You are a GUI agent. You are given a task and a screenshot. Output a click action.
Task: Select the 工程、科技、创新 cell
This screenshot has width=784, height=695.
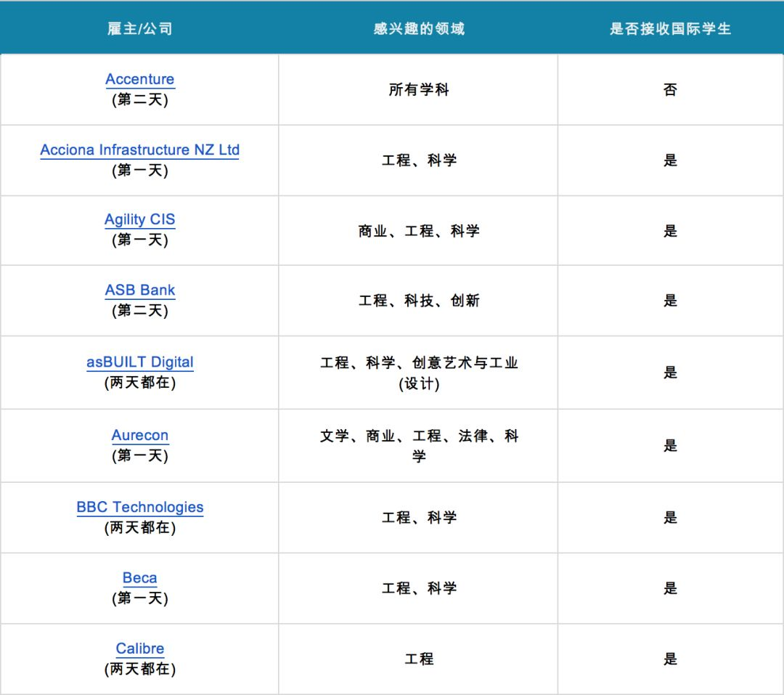(x=419, y=301)
